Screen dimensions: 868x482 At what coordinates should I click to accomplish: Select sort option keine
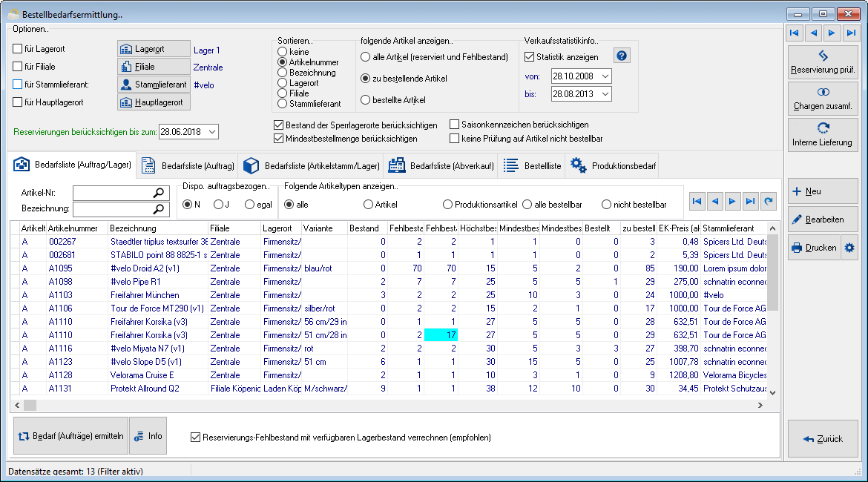283,51
